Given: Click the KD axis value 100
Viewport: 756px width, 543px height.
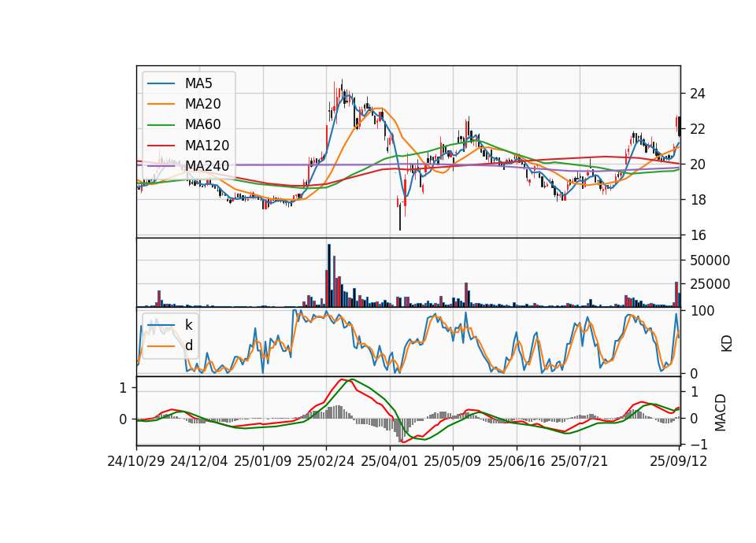Looking at the screenshot, I should click(702, 312).
